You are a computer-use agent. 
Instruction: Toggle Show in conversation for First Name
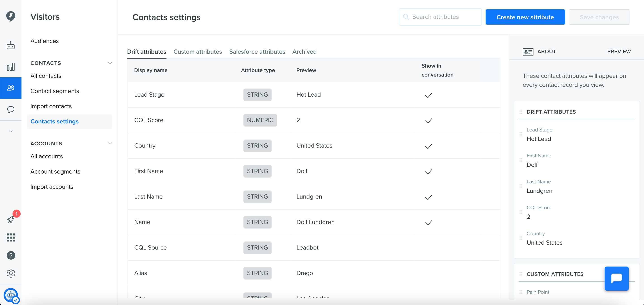point(429,171)
